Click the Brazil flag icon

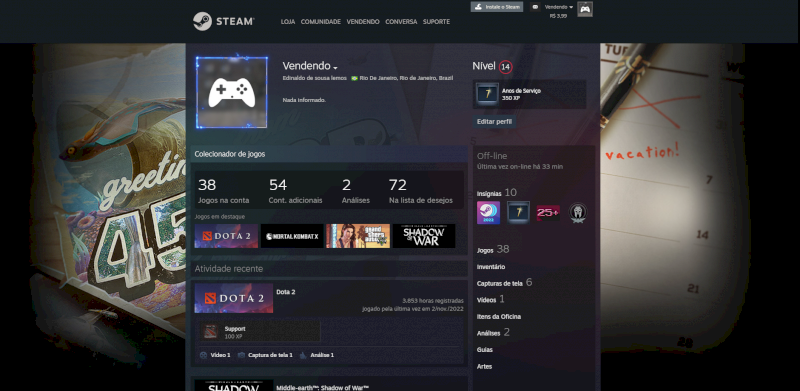(x=354, y=78)
